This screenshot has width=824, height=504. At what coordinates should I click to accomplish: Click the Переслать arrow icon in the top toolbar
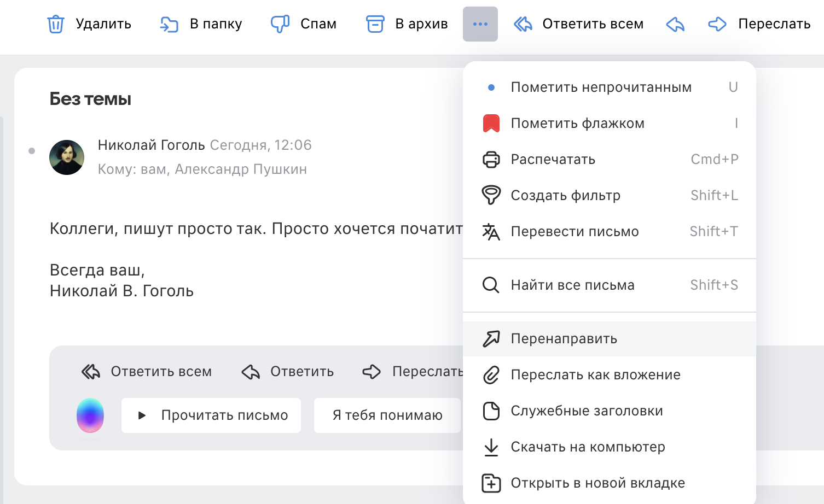717,24
